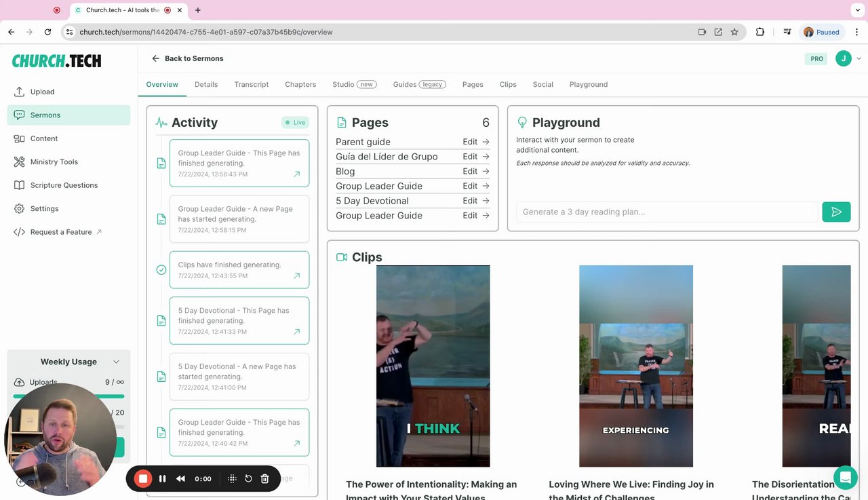
Task: Switch to the Details tab
Action: 206,85
